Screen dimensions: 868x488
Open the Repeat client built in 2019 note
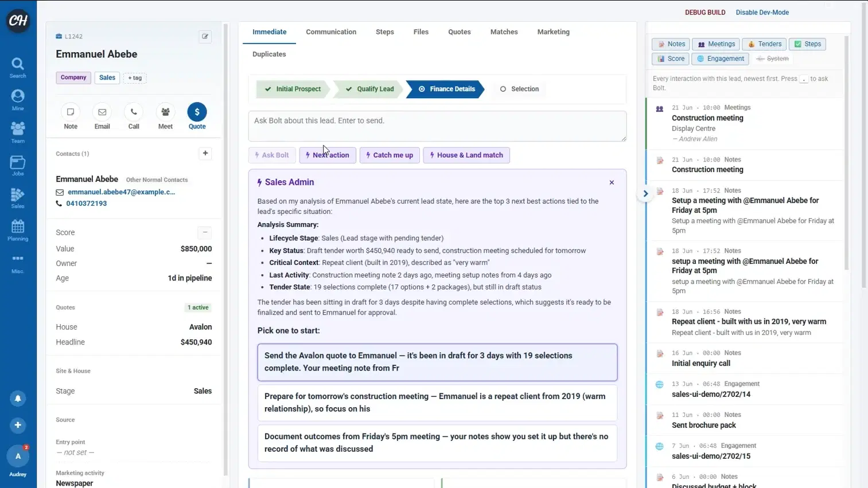(744, 322)
